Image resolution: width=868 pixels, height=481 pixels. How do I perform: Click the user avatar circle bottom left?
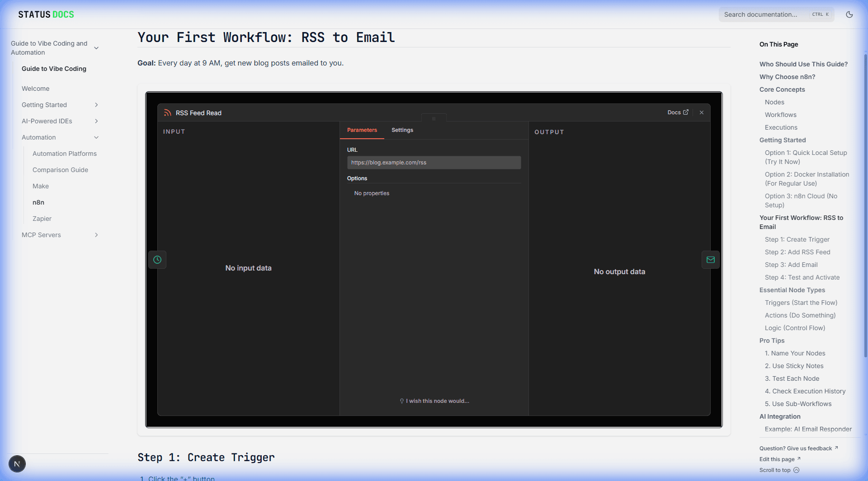[x=17, y=463]
